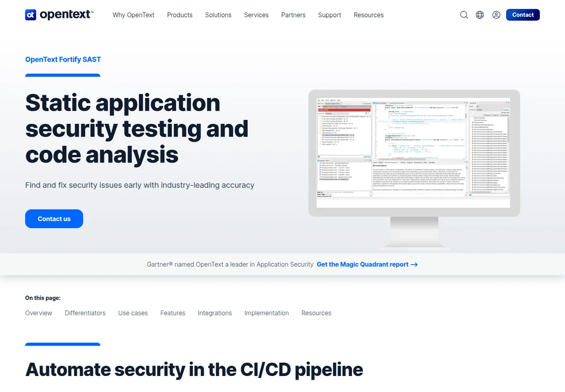Viewport: 565px width, 392px height.
Task: Open the Why OpenText menu
Action: tap(133, 15)
